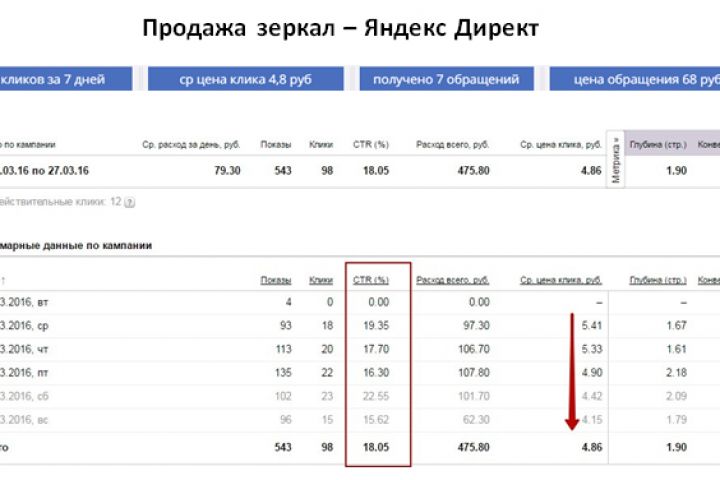
Task: Click clicks value 20 in чт row
Action: pos(327,349)
